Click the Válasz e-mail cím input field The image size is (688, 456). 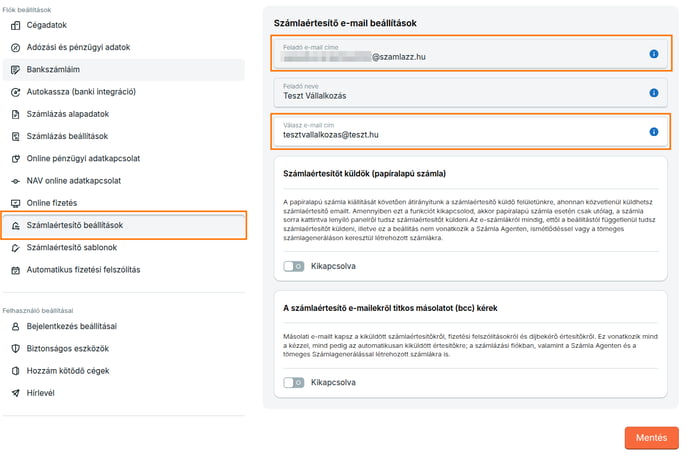click(470, 132)
